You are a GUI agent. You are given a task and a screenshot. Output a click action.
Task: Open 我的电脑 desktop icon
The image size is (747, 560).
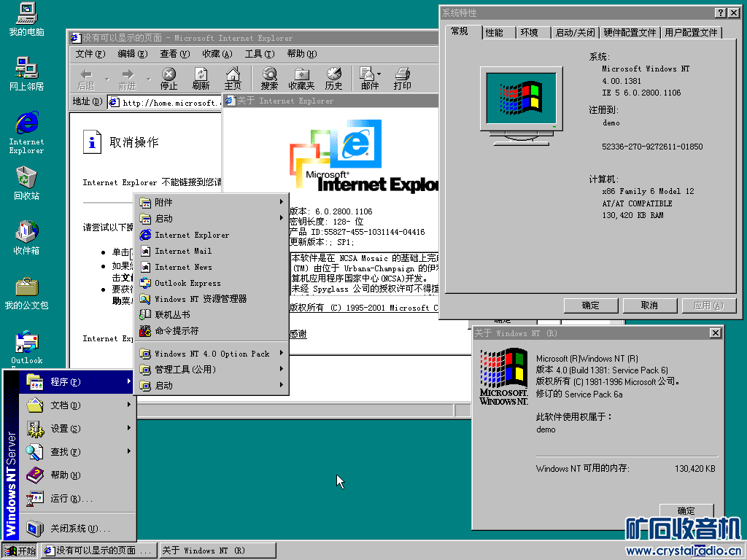(x=27, y=19)
